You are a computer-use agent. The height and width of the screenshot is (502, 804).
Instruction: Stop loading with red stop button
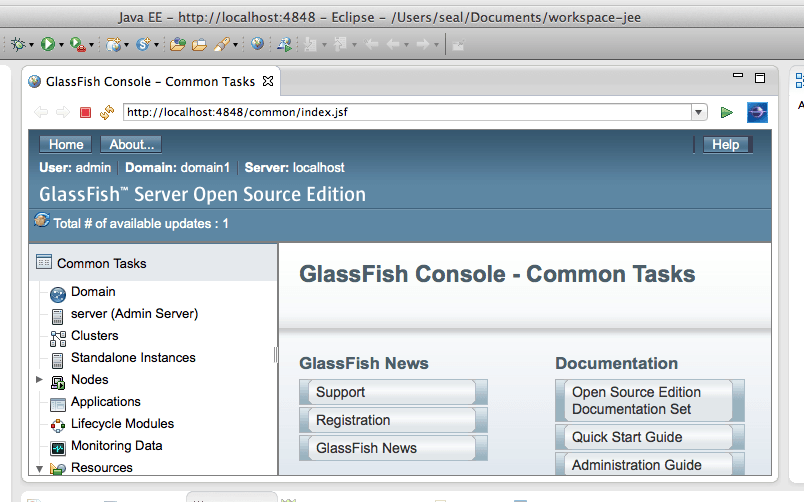coord(86,113)
